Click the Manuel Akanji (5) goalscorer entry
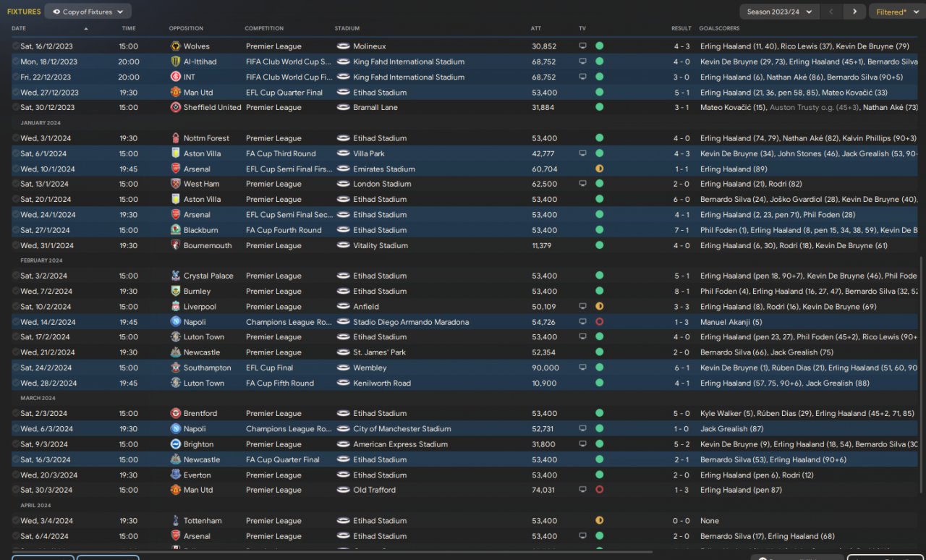Image resolution: width=926 pixels, height=560 pixels. click(x=731, y=322)
